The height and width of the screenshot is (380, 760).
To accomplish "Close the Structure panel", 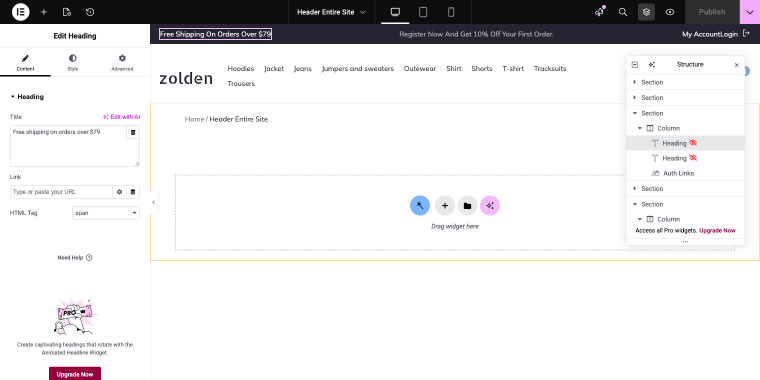I will (737, 65).
